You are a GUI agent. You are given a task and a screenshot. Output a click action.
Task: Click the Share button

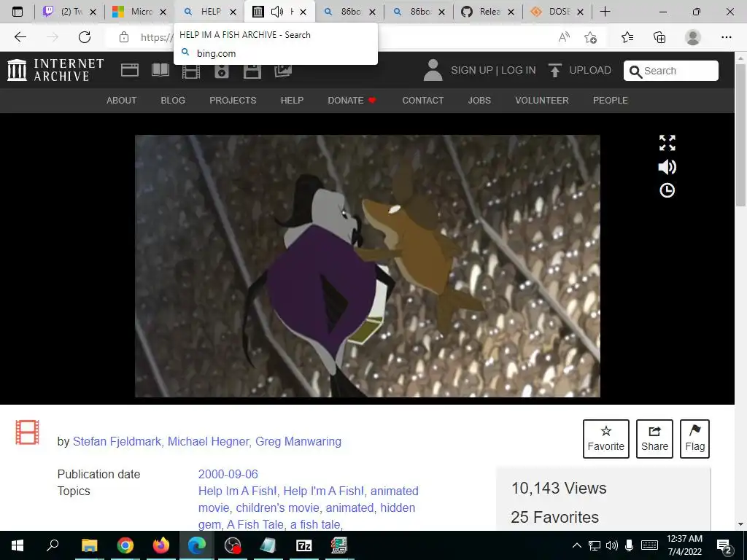pos(654,438)
